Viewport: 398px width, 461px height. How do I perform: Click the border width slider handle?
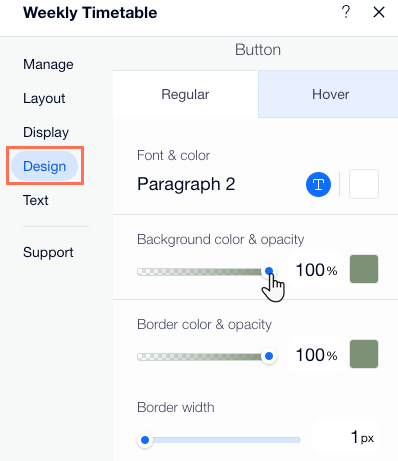click(x=145, y=440)
